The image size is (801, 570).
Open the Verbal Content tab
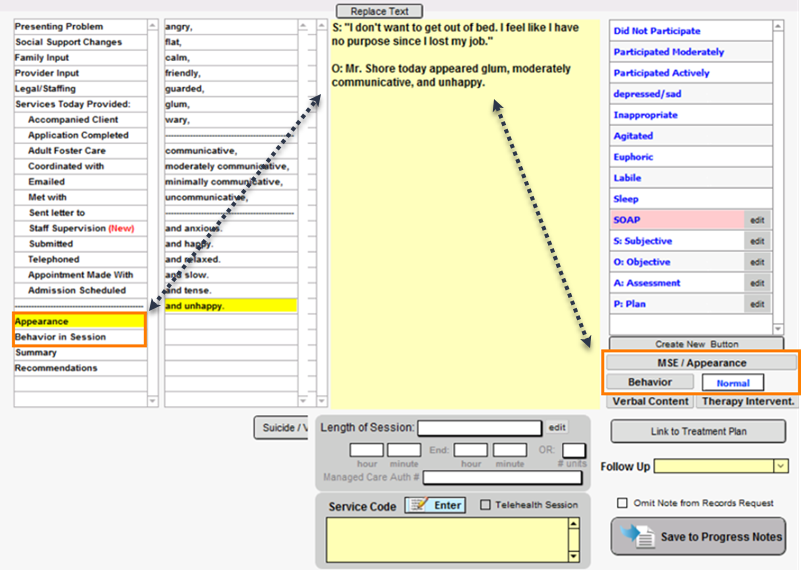(650, 401)
